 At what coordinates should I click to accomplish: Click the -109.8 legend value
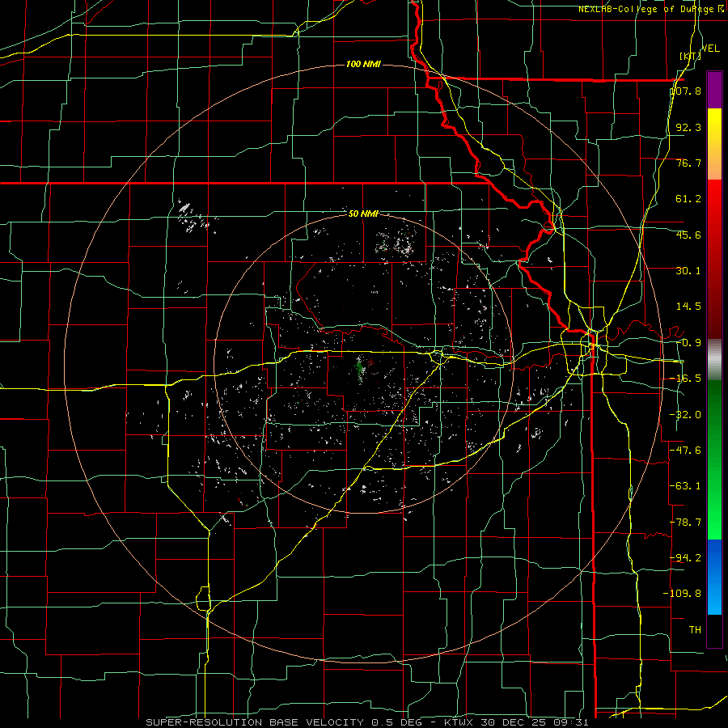click(x=683, y=594)
